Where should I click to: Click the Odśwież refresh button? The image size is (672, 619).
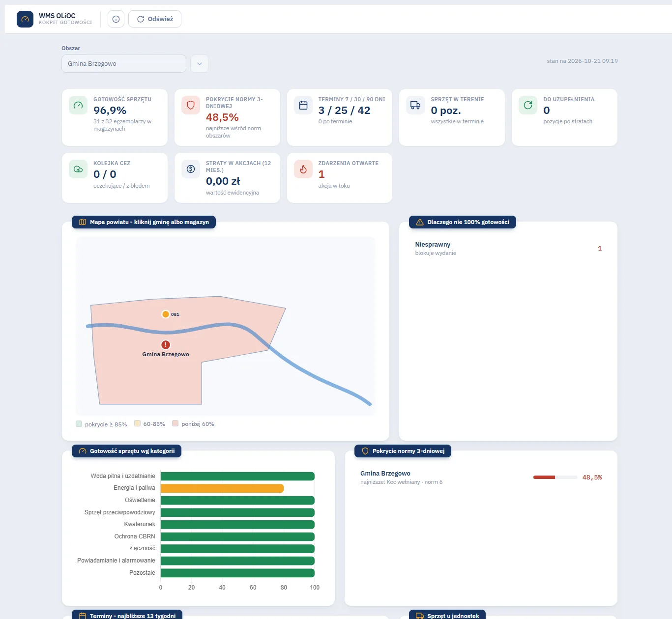[x=155, y=19]
